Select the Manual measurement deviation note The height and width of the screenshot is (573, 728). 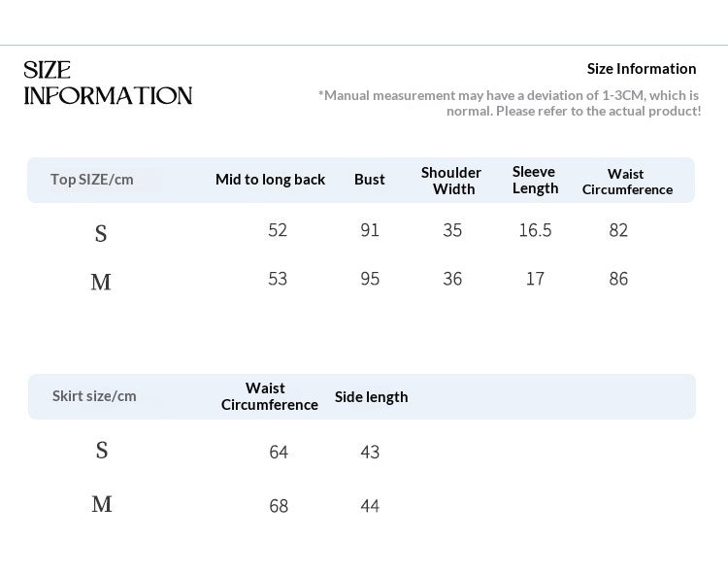click(x=510, y=103)
